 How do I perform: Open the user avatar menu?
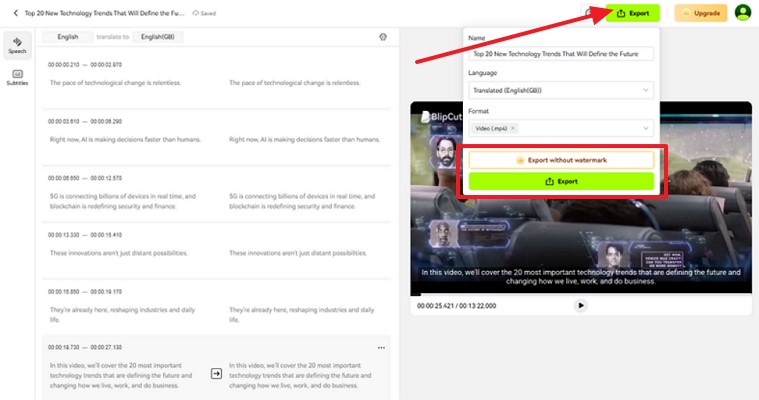coord(743,13)
